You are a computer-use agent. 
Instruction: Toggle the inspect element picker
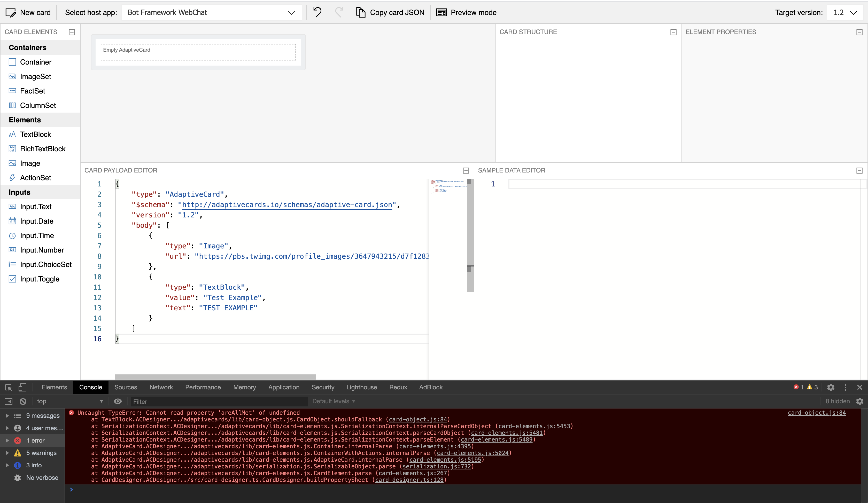coord(8,387)
